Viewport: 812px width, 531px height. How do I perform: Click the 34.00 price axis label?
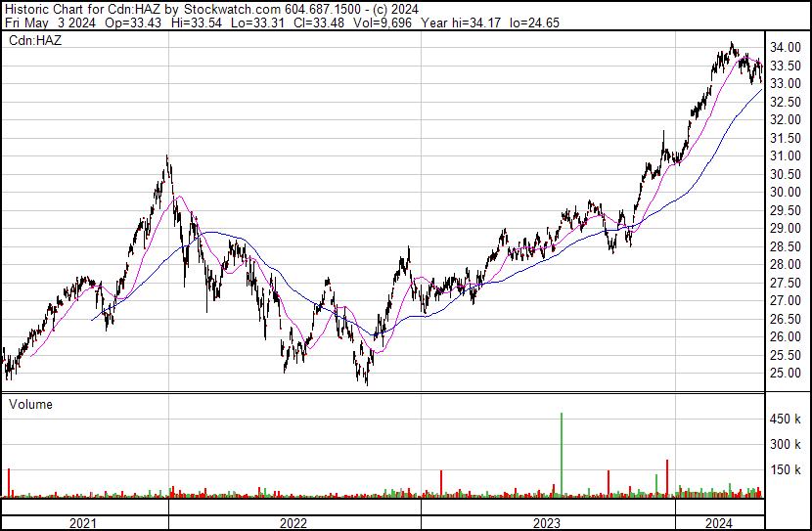pyautogui.click(x=786, y=48)
